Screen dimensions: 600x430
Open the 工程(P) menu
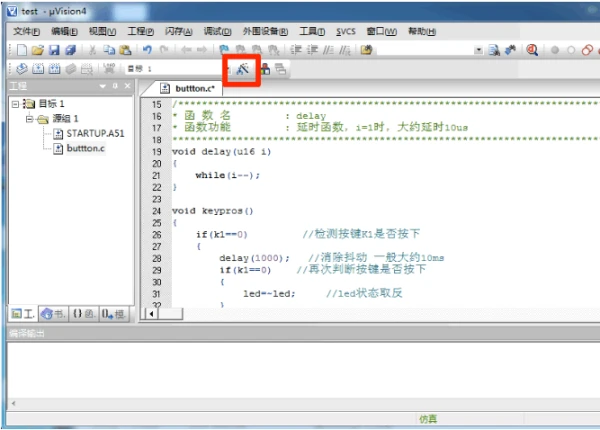tap(140, 31)
